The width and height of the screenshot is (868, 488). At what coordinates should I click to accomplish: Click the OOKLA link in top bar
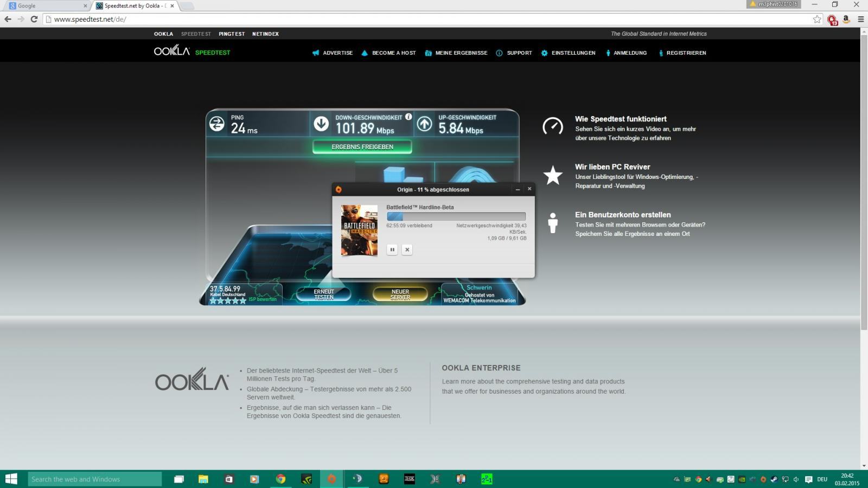coord(163,34)
